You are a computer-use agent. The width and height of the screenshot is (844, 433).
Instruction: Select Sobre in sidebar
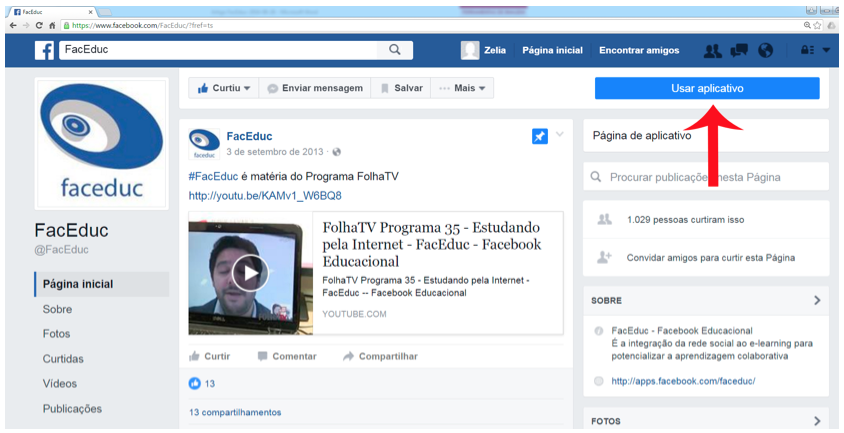pos(57,309)
